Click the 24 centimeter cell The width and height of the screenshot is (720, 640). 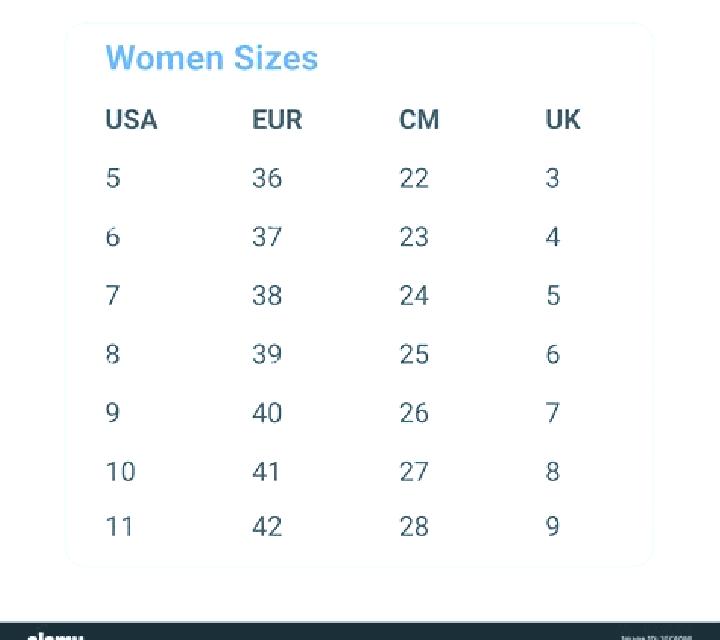click(414, 295)
